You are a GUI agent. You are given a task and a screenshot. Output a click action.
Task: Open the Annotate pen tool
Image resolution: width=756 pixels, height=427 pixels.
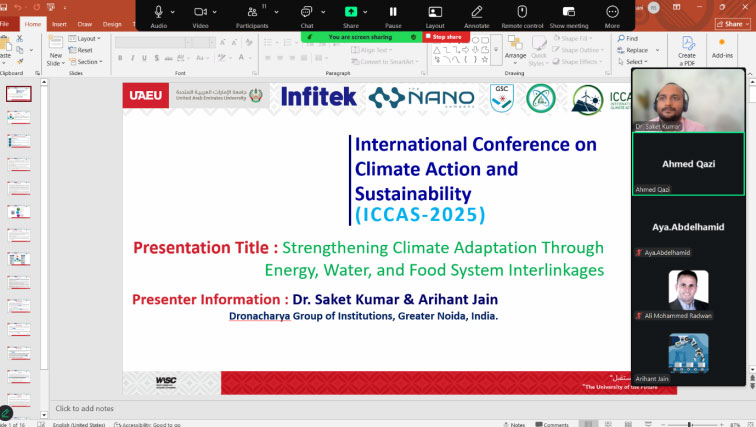point(476,12)
